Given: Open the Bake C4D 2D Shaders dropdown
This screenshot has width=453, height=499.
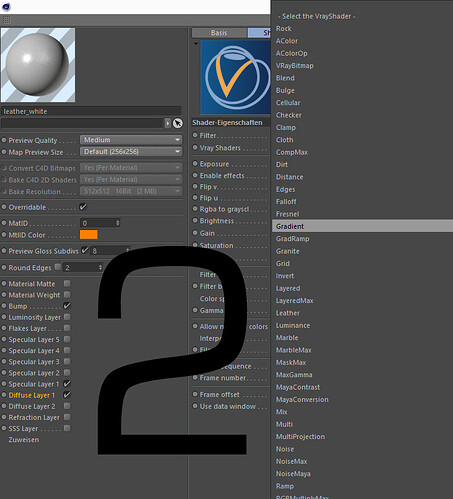Looking at the screenshot, I should [x=131, y=179].
